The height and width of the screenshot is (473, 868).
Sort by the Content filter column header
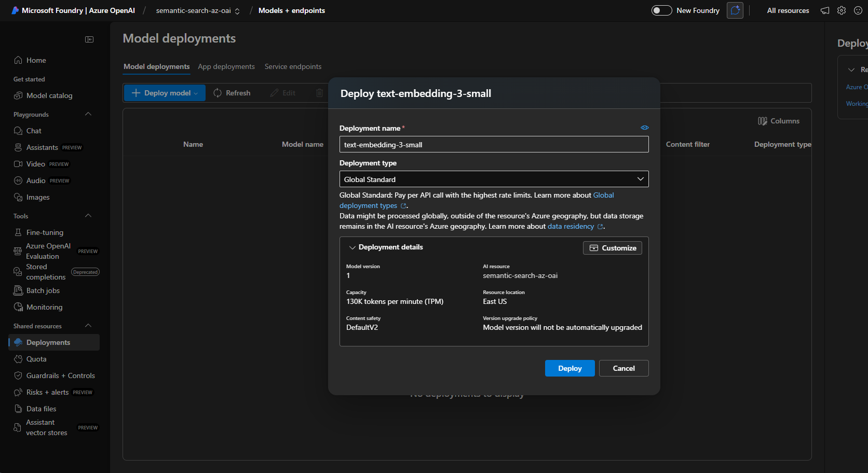click(x=688, y=144)
